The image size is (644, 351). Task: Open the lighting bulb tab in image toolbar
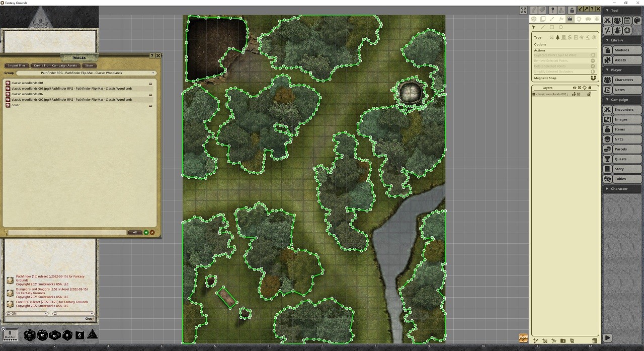point(579,19)
